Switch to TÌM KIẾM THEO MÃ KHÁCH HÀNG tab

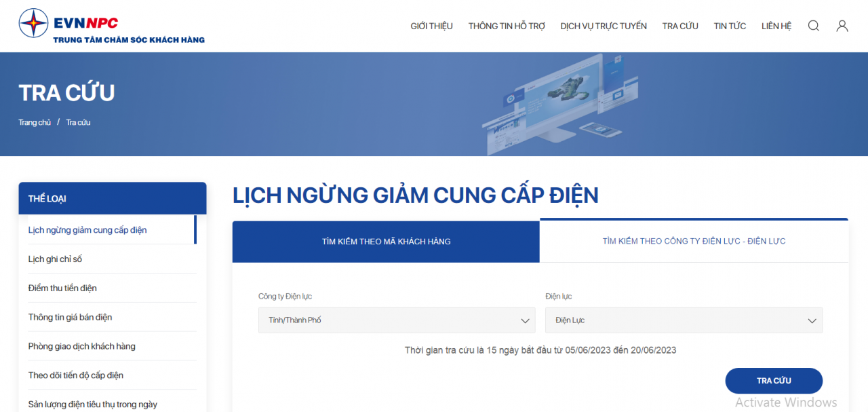[385, 241]
